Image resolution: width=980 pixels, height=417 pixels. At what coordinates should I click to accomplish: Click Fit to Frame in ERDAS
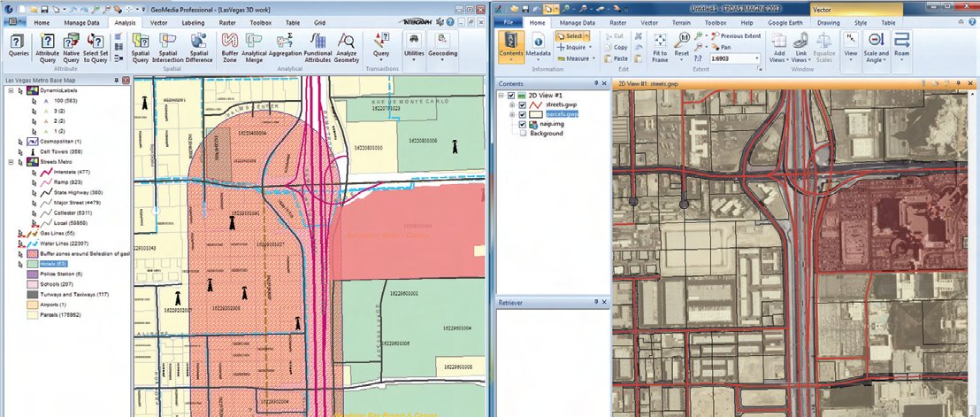coord(659,48)
